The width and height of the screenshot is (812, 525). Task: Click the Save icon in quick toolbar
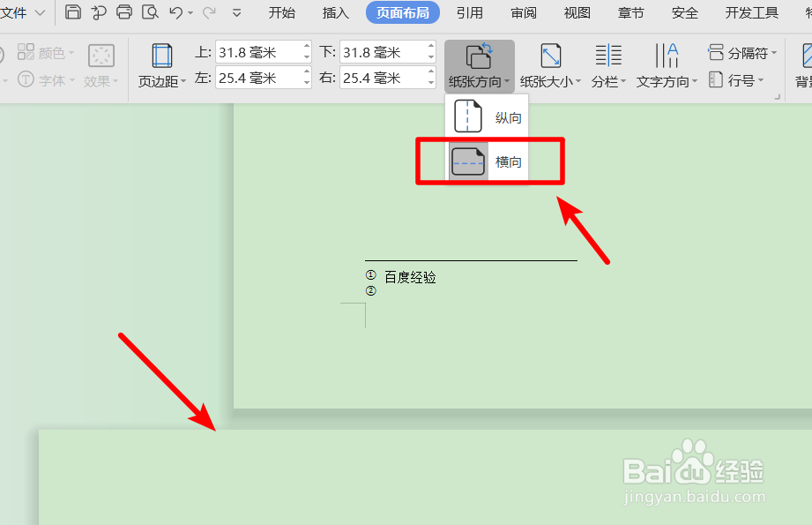(73, 11)
